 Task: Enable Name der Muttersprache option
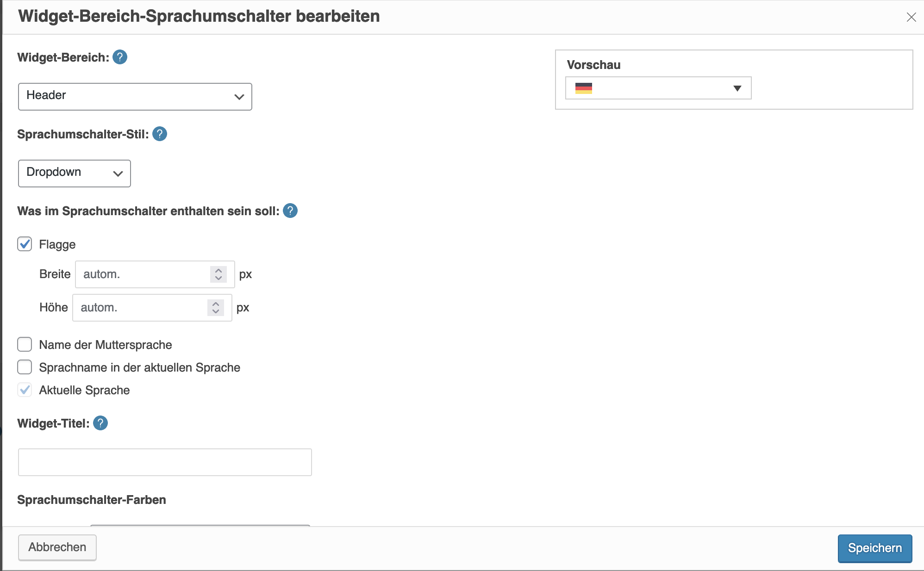tap(25, 344)
